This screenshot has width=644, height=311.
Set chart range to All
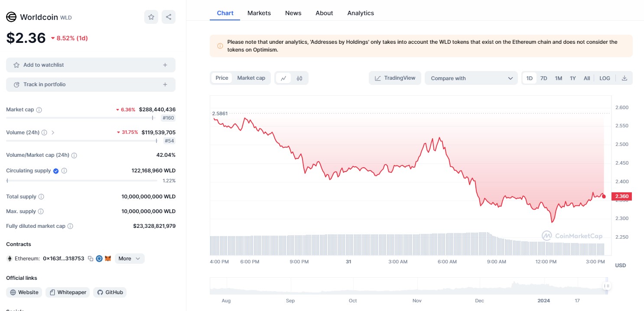[x=587, y=78]
